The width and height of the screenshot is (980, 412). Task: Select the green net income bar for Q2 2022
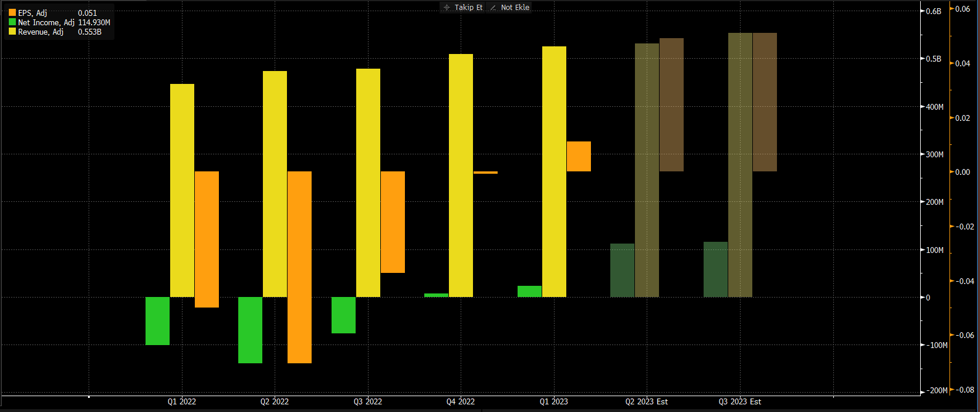[250, 330]
